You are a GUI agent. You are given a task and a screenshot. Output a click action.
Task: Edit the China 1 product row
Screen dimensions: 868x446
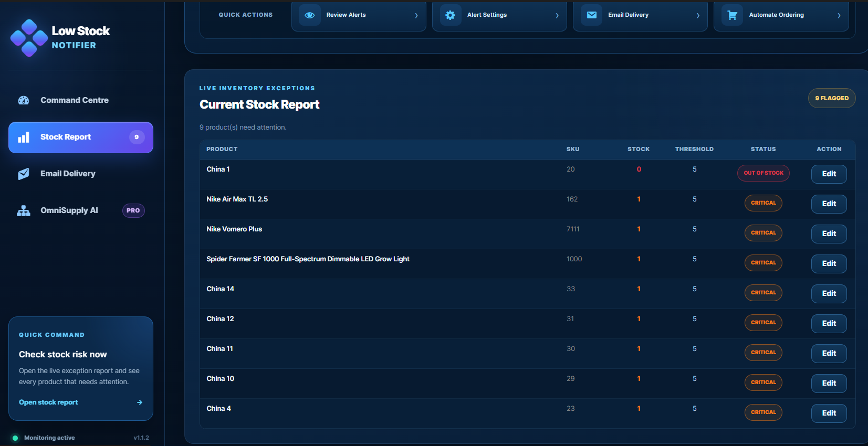(x=829, y=174)
